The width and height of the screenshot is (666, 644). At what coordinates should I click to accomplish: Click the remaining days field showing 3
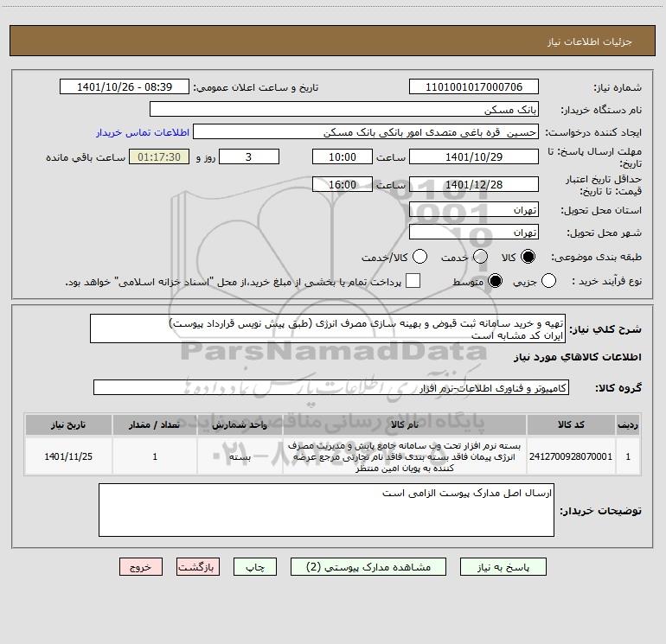pyautogui.click(x=249, y=157)
